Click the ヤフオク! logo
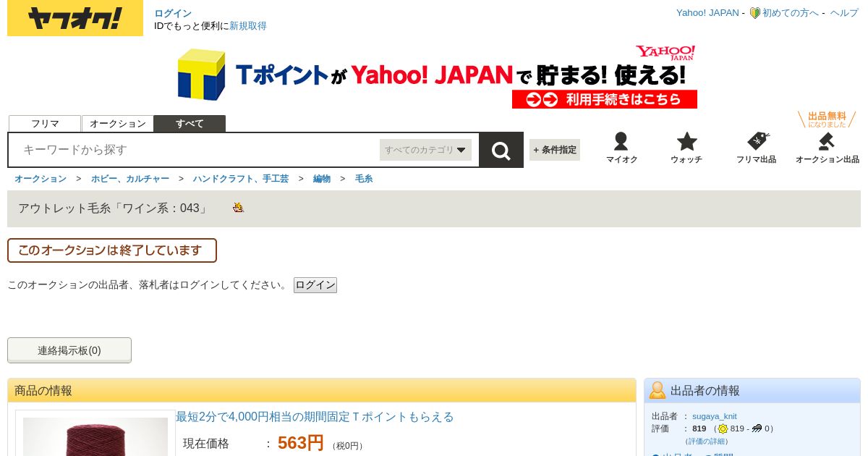This screenshot has height=456, width=868. point(75,18)
